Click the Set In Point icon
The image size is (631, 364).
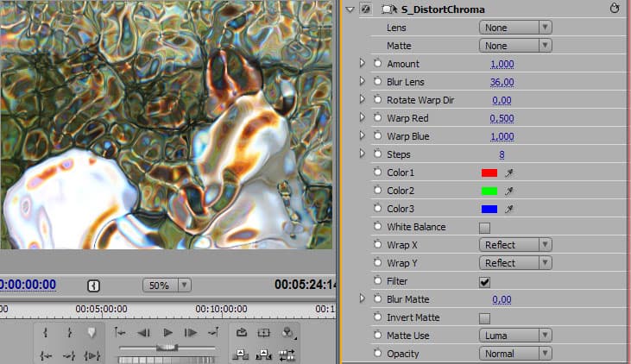coord(45,333)
